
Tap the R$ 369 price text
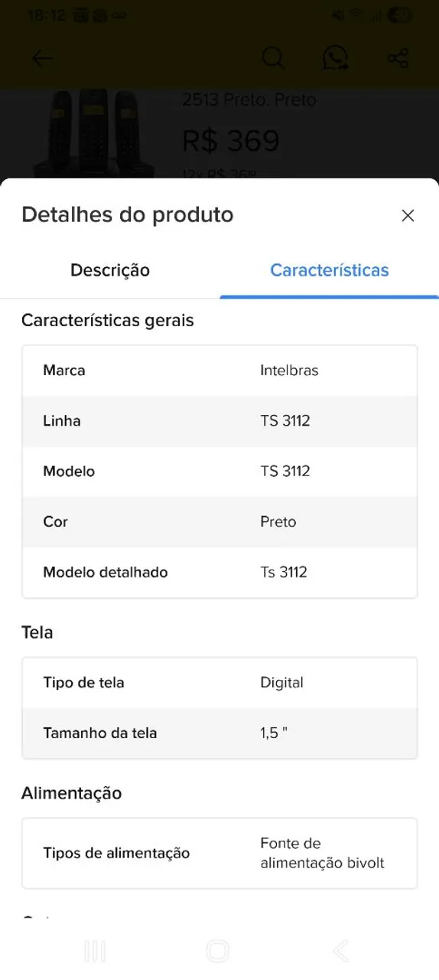pyautogui.click(x=231, y=141)
